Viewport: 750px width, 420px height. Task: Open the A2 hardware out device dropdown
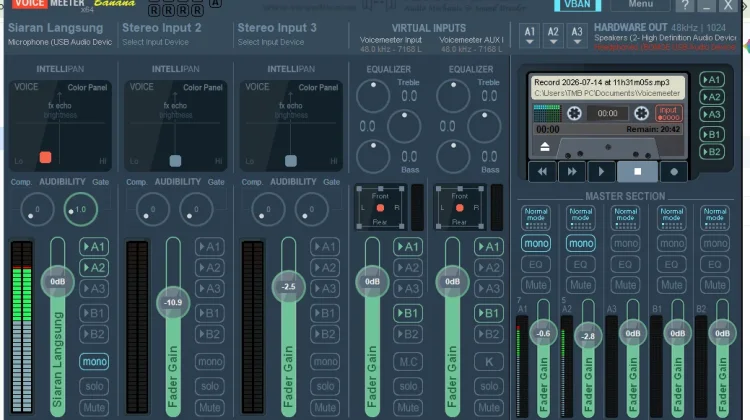553,36
